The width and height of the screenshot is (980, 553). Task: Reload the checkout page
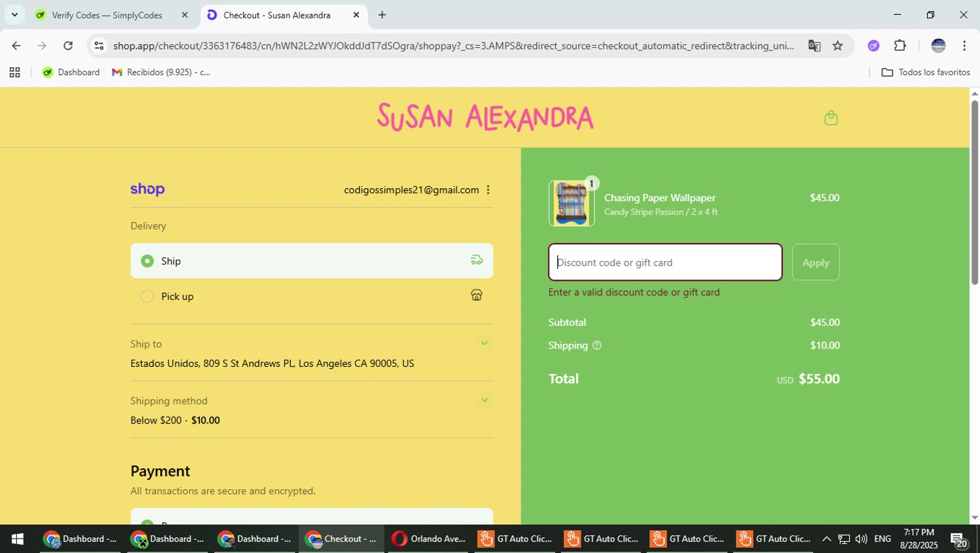point(68,46)
